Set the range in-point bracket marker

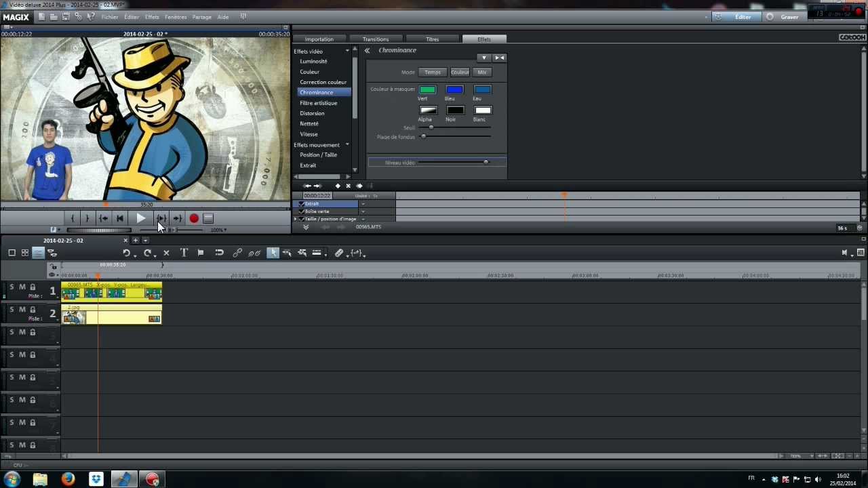(x=73, y=218)
